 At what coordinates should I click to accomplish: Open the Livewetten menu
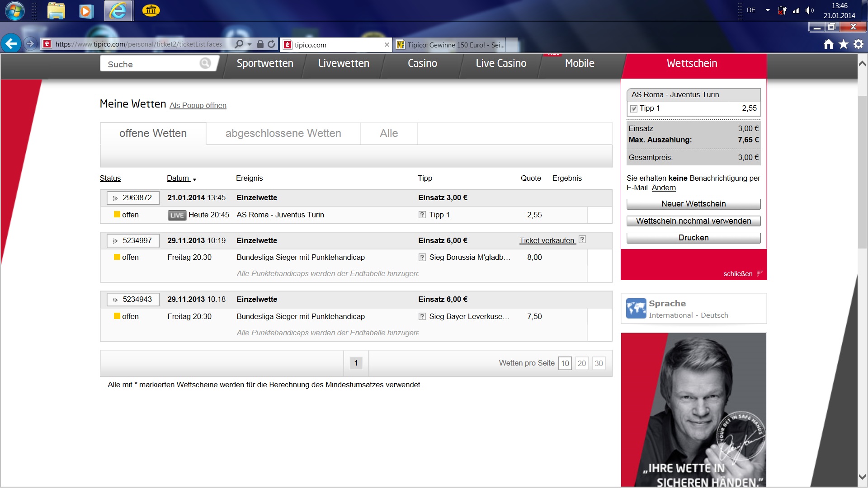[344, 63]
